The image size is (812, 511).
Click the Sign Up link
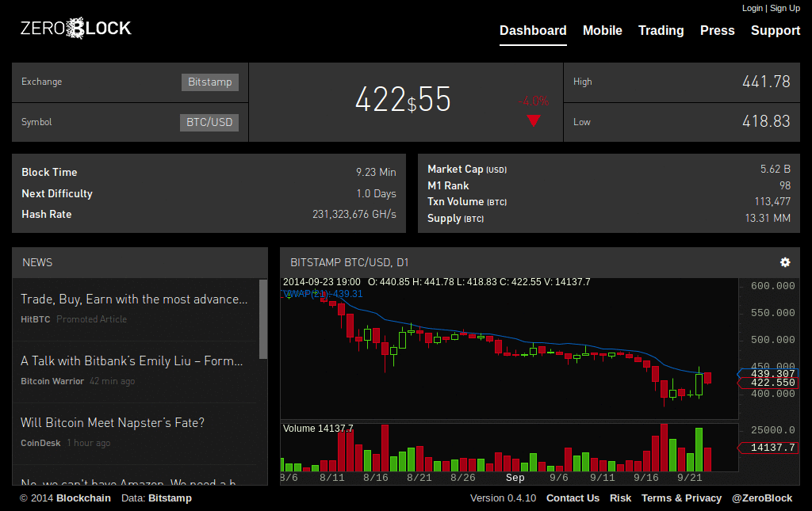click(x=785, y=8)
